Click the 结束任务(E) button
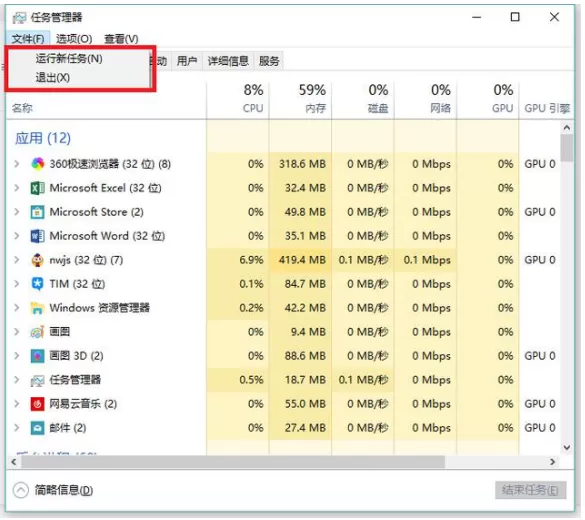The height and width of the screenshot is (520, 585). 530,490
